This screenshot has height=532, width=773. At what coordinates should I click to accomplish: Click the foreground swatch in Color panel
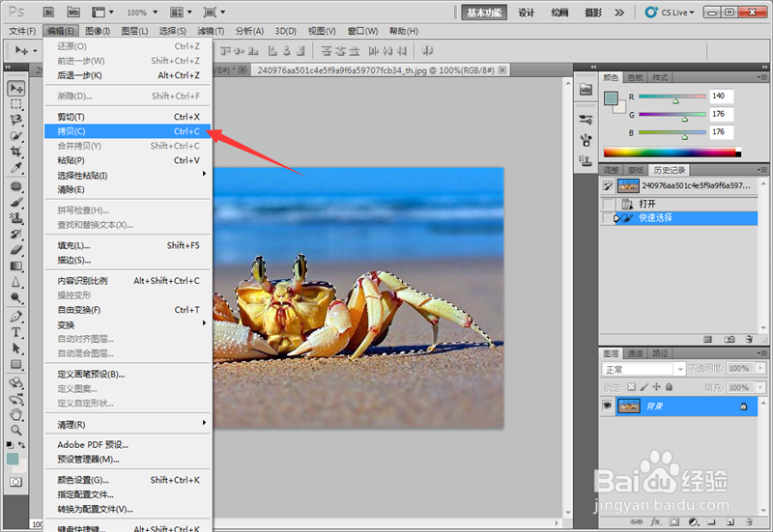tap(611, 98)
